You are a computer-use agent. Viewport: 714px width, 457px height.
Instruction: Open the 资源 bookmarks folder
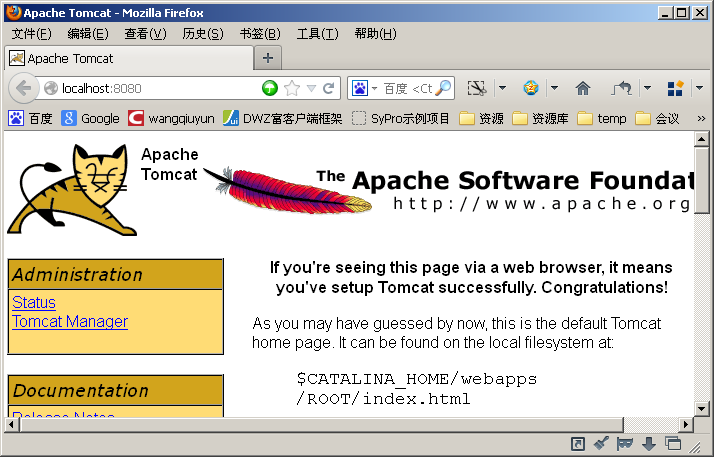click(481, 118)
